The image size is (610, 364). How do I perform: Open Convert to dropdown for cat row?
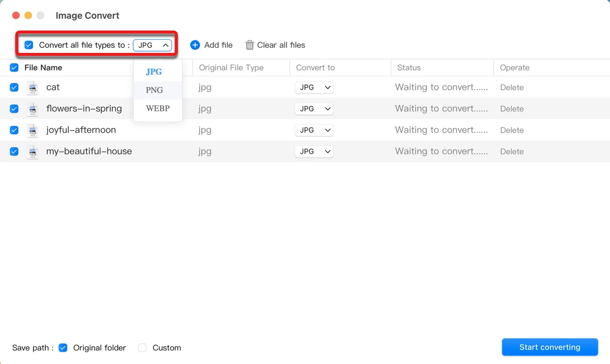[314, 87]
